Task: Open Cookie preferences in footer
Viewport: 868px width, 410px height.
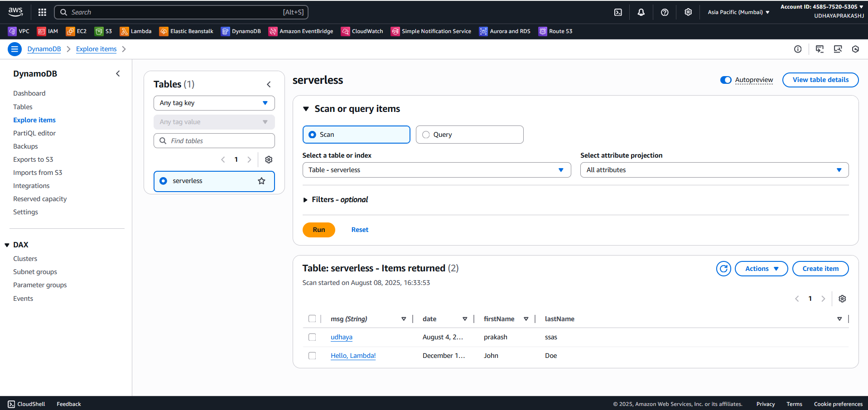Action: click(838, 404)
